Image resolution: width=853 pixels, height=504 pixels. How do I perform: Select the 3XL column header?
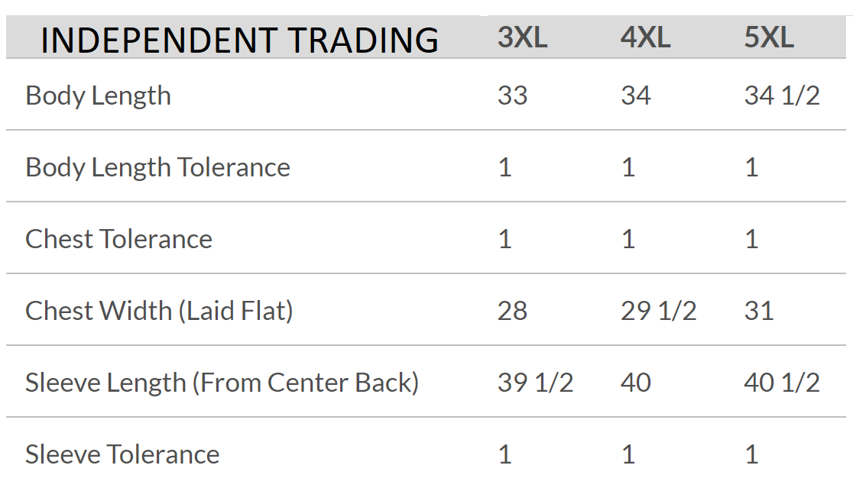(x=522, y=37)
